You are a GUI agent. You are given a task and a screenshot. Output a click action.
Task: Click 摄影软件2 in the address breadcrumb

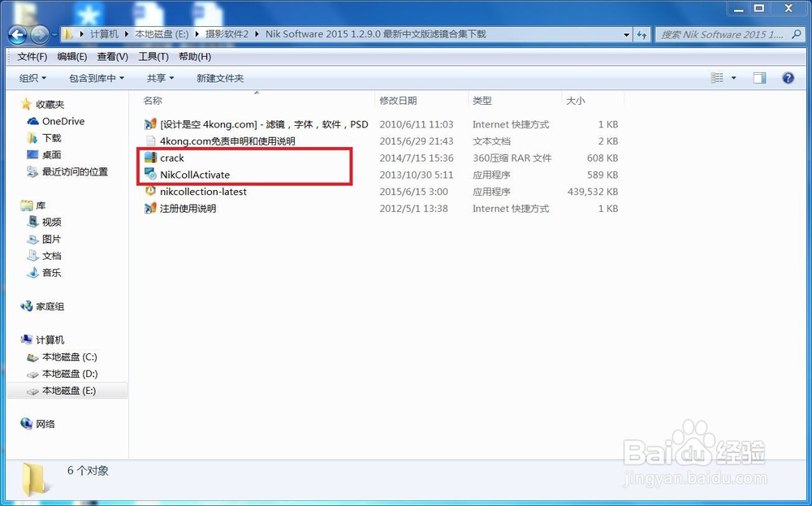tap(227, 34)
